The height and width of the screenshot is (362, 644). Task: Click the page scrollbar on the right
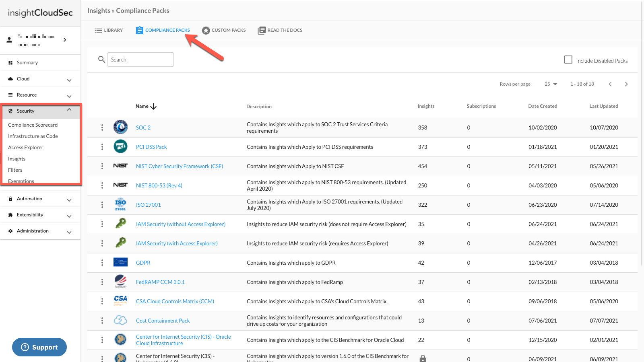[x=642, y=133]
